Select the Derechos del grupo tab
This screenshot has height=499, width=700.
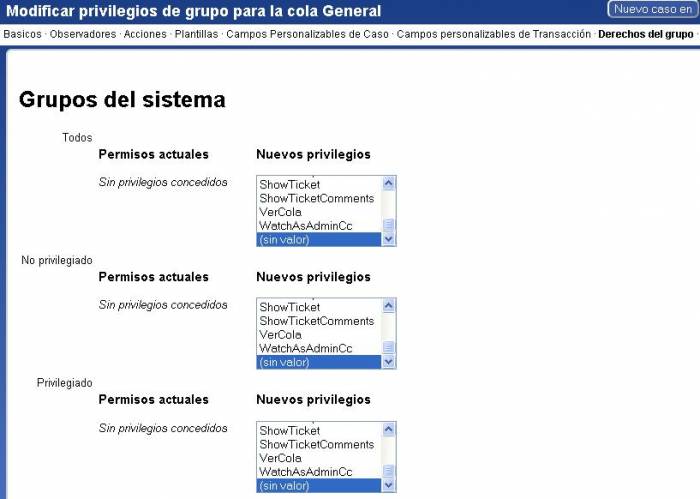pyautogui.click(x=645, y=34)
